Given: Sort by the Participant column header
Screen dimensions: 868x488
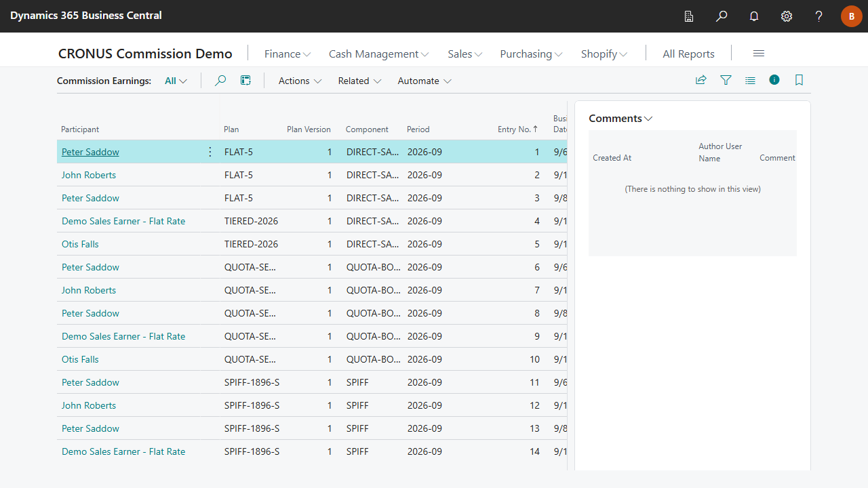Looking at the screenshot, I should [x=80, y=129].
